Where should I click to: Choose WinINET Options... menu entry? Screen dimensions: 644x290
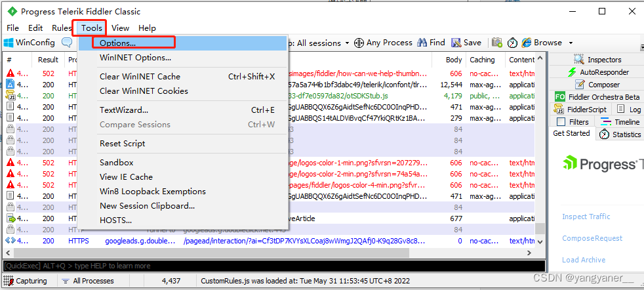(x=182, y=58)
